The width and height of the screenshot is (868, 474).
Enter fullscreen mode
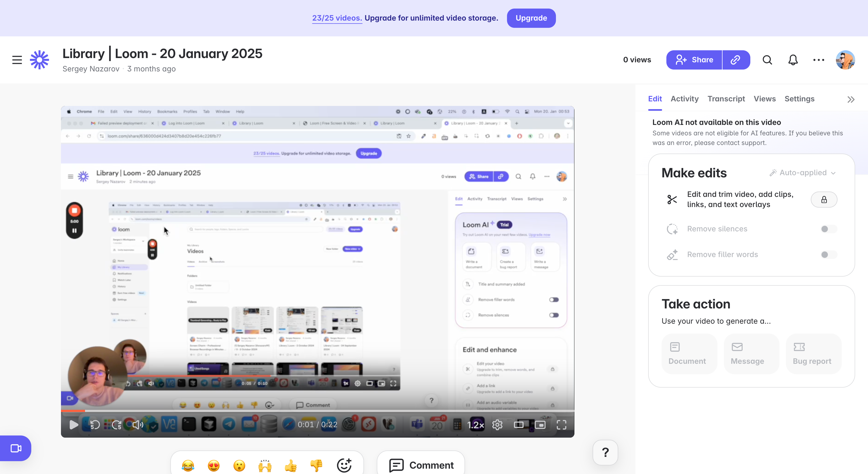561,425
